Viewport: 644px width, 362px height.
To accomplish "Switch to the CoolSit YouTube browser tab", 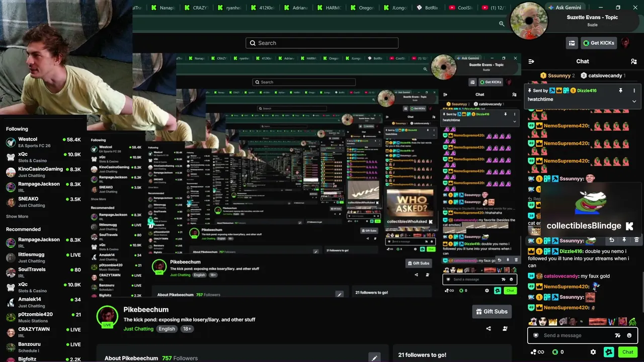I will pos(460,8).
